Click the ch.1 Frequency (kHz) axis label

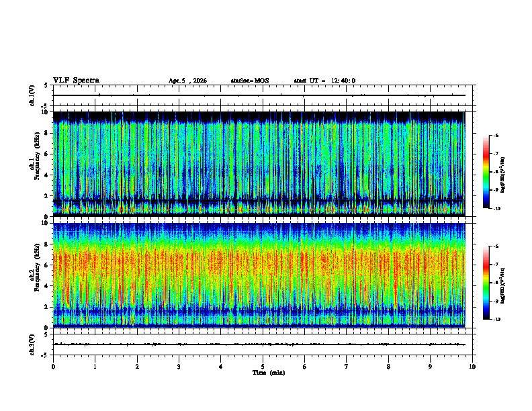click(x=35, y=156)
